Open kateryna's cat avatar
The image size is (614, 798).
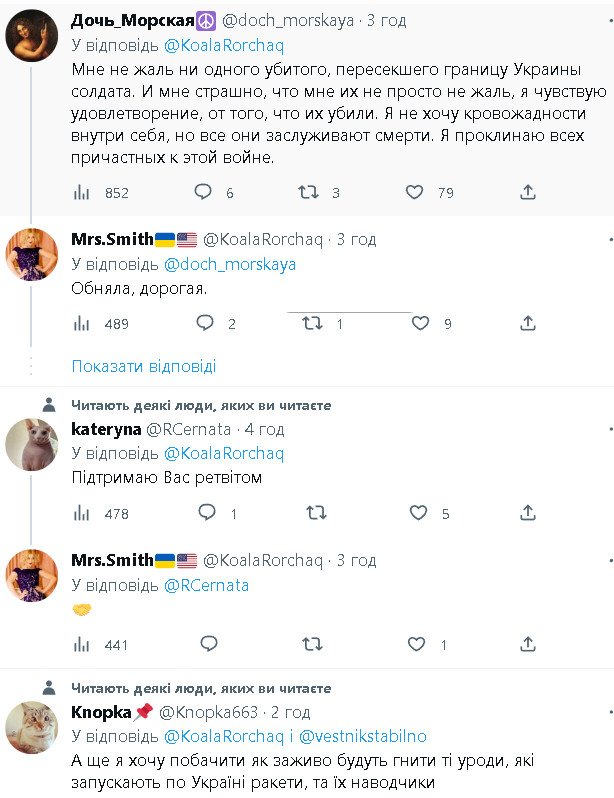[x=32, y=445]
